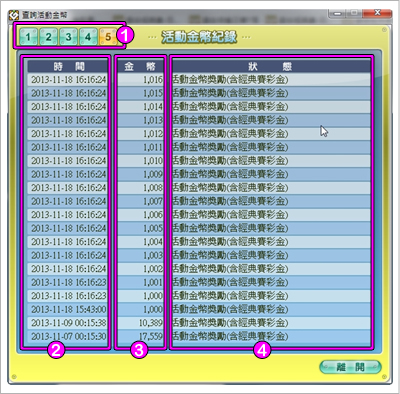Click the annotation circle 2 marker
400x394 pixels.
tap(56, 350)
